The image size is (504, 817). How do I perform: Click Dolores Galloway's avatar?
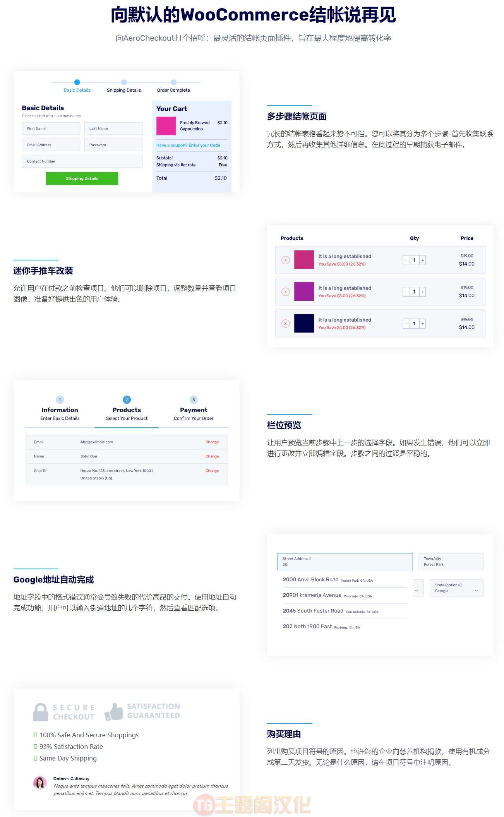[40, 783]
